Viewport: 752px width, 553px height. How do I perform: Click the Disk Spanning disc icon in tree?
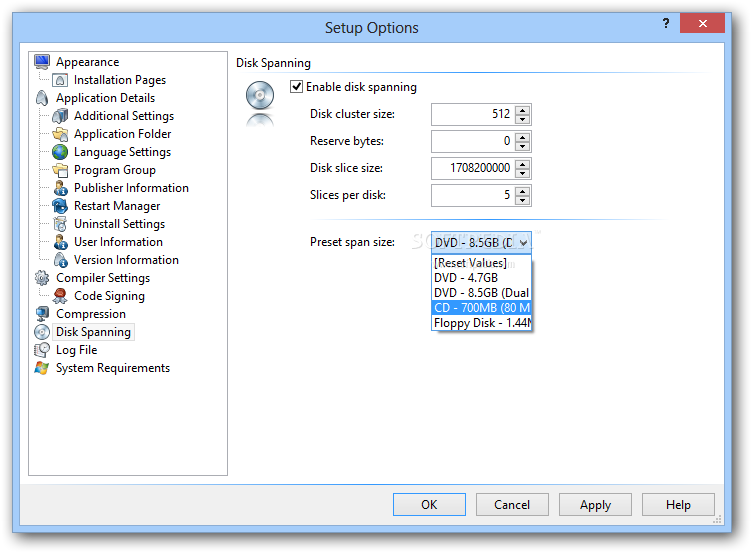click(x=42, y=332)
